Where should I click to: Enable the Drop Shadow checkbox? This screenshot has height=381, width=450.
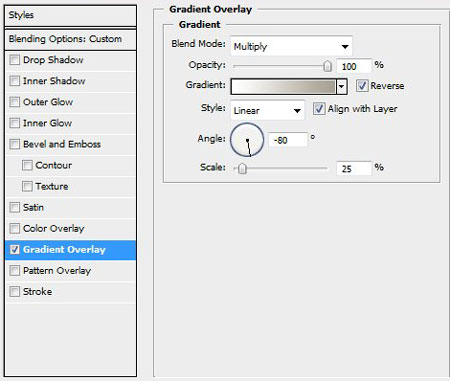(14, 60)
